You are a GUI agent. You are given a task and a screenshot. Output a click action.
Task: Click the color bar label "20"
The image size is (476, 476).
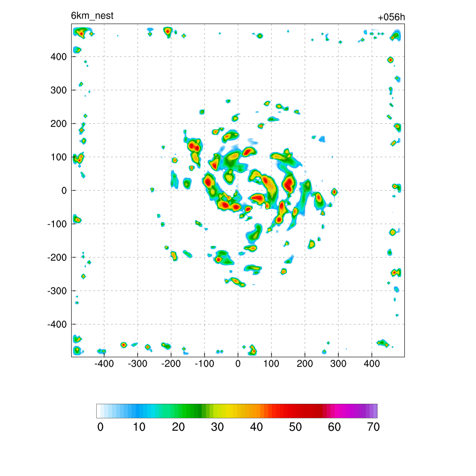(178, 427)
